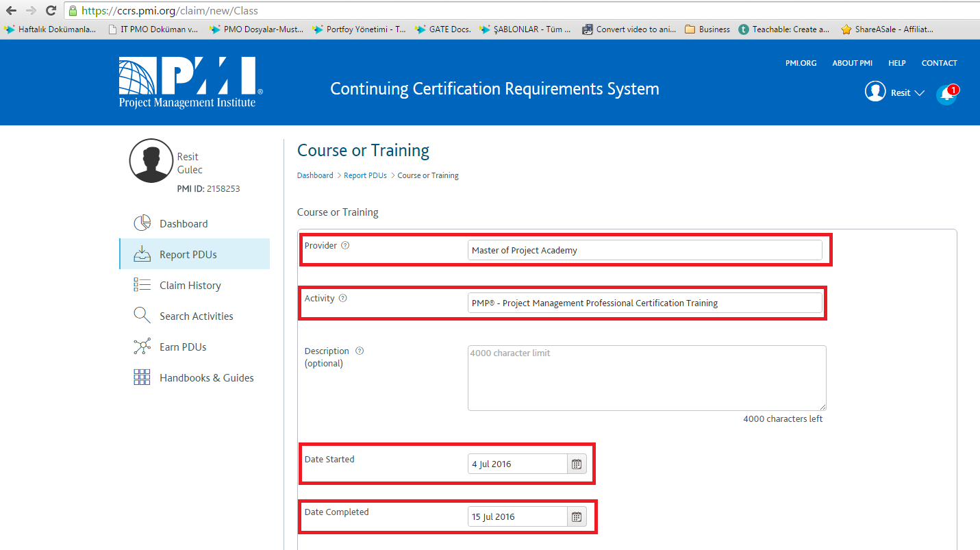Open the Teachable bookmark
Viewport: 980px width, 550px height.
pyautogui.click(x=783, y=29)
